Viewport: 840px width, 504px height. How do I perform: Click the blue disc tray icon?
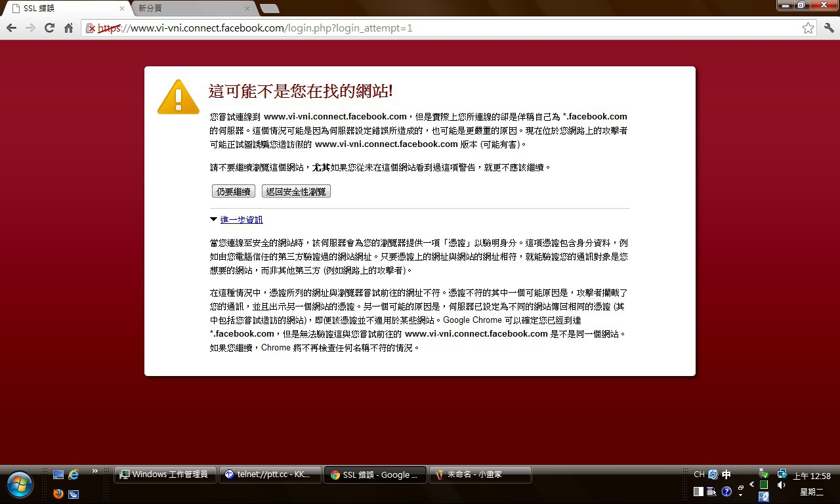tap(763, 496)
